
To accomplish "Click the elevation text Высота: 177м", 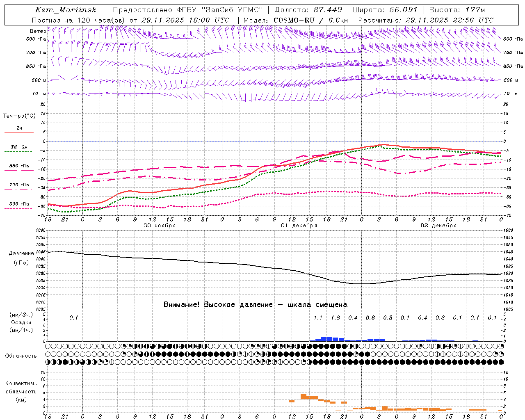I will click(x=457, y=10).
